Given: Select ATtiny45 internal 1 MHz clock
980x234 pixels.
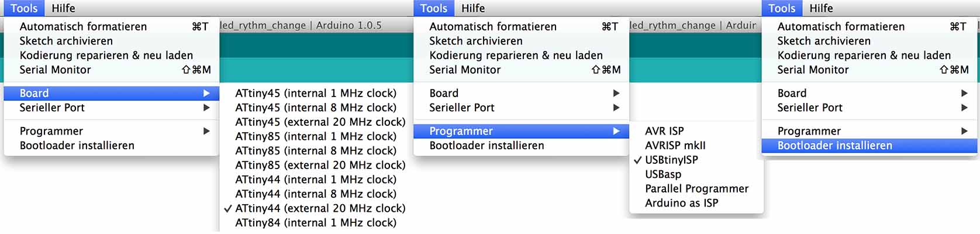Looking at the screenshot, I should point(315,93).
